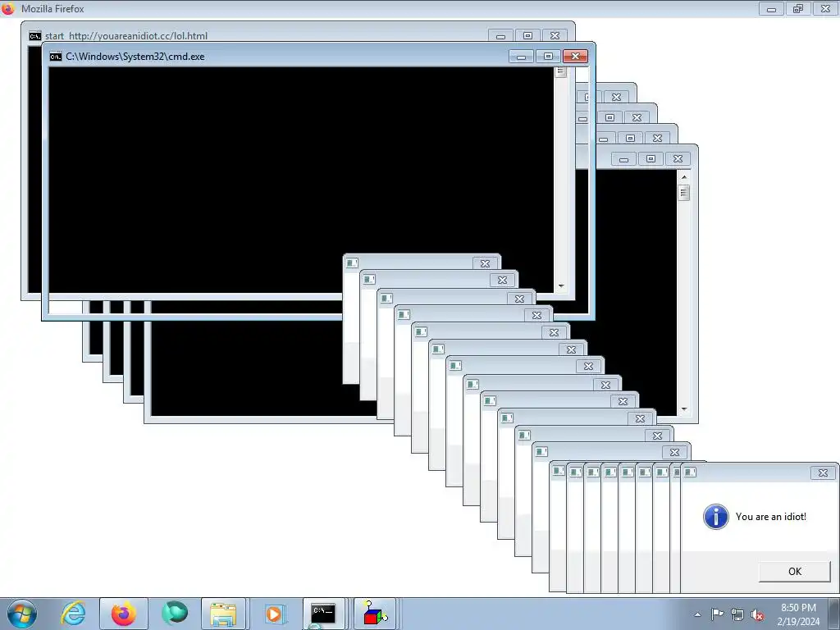Click the cmd.exe title bar text
The height and width of the screenshot is (630, 840).
pyautogui.click(x=135, y=57)
